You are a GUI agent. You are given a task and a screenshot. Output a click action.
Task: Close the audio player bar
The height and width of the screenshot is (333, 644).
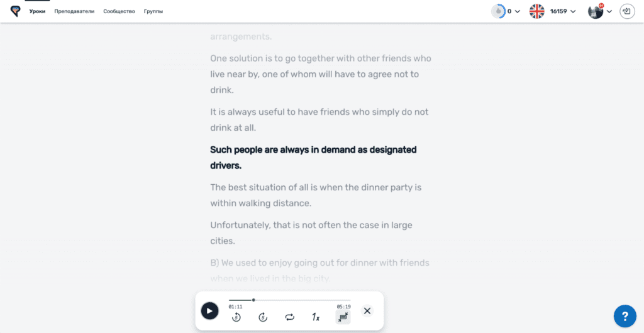[x=367, y=310]
